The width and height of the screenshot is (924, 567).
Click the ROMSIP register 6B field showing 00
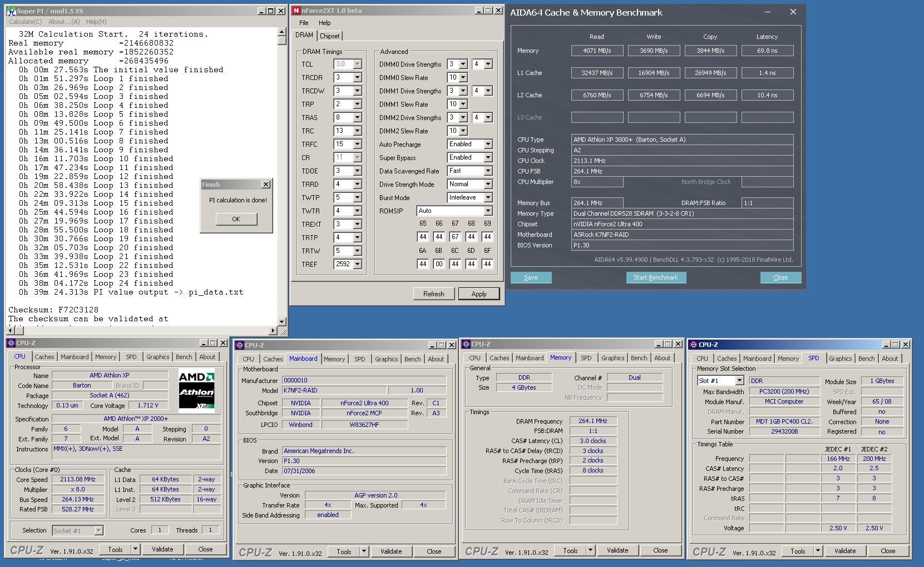pos(439,264)
